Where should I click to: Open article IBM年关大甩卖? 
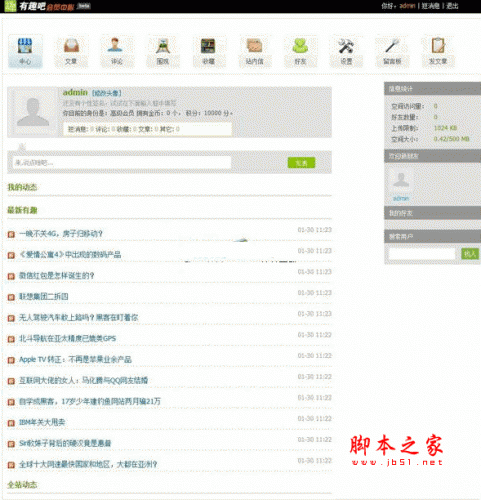tap(42, 423)
